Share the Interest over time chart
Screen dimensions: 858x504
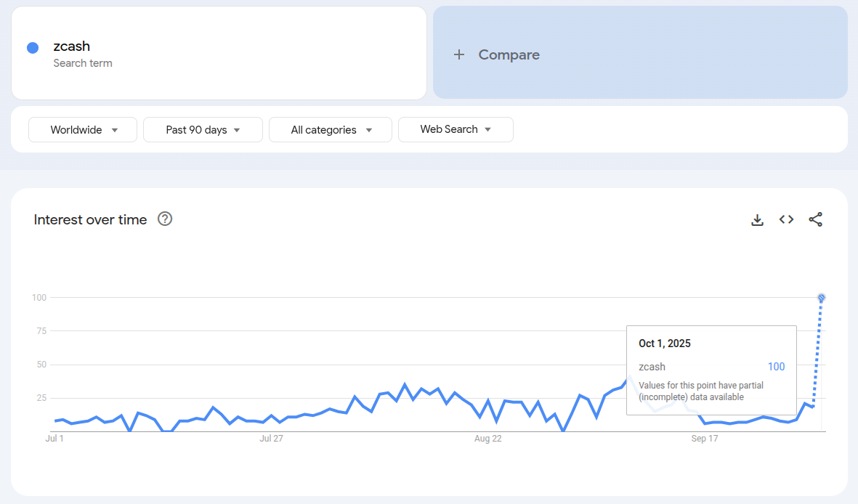[815, 219]
